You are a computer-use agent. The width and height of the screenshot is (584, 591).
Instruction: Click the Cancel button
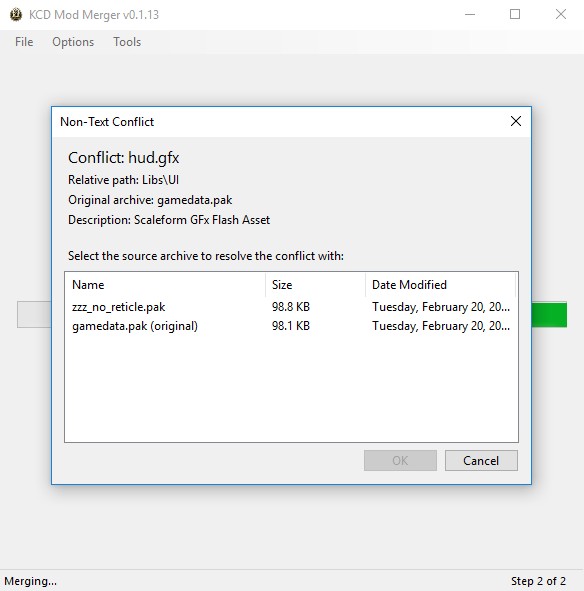coord(481,461)
